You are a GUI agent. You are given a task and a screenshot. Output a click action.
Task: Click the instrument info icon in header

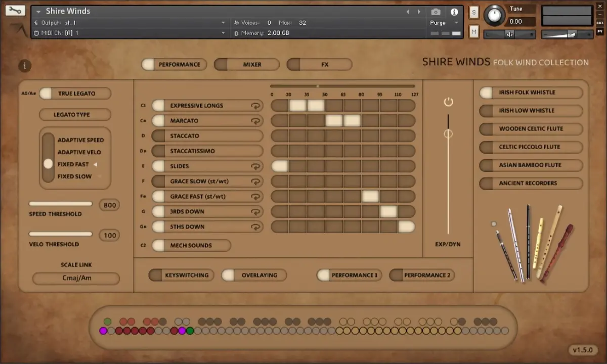[454, 12]
